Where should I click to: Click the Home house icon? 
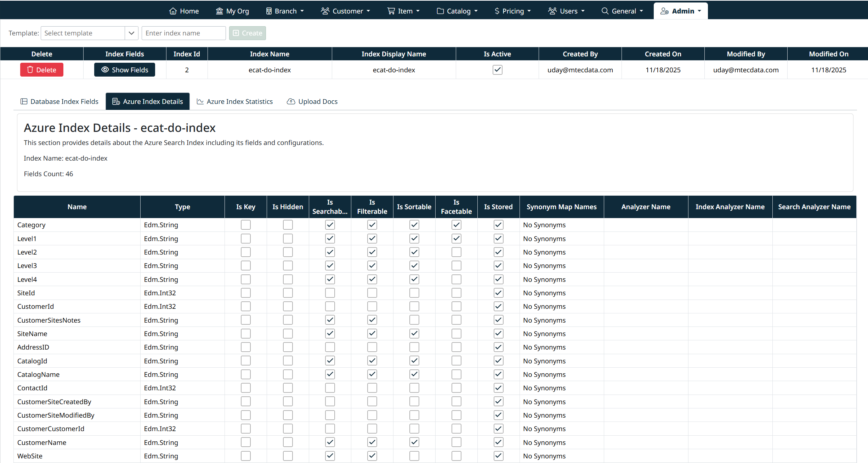tap(173, 11)
